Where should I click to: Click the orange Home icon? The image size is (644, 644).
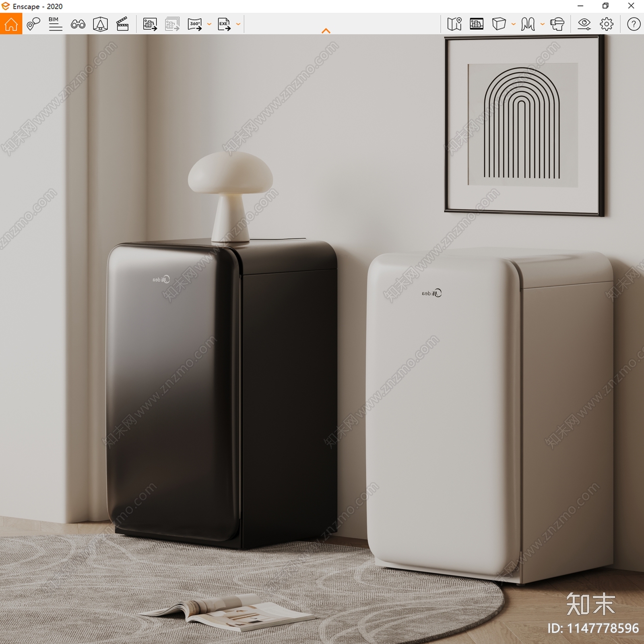(x=11, y=24)
